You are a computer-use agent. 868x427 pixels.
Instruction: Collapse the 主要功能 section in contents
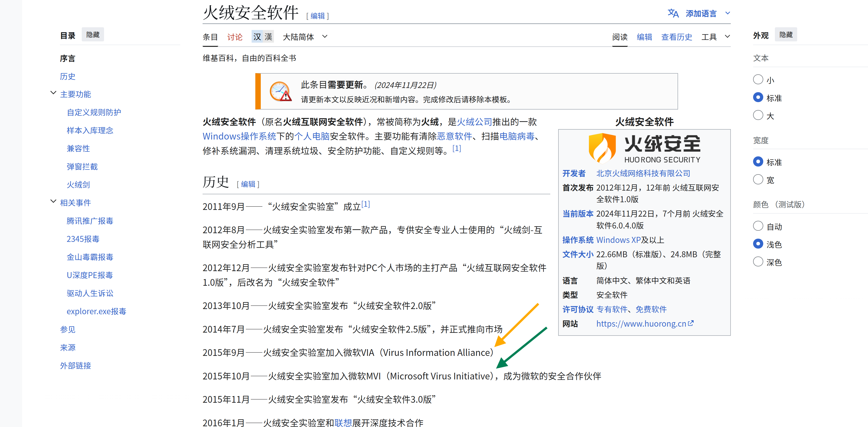point(53,93)
